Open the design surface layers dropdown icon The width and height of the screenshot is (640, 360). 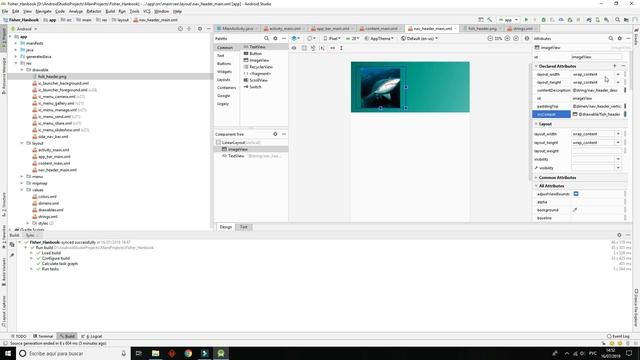296,38
